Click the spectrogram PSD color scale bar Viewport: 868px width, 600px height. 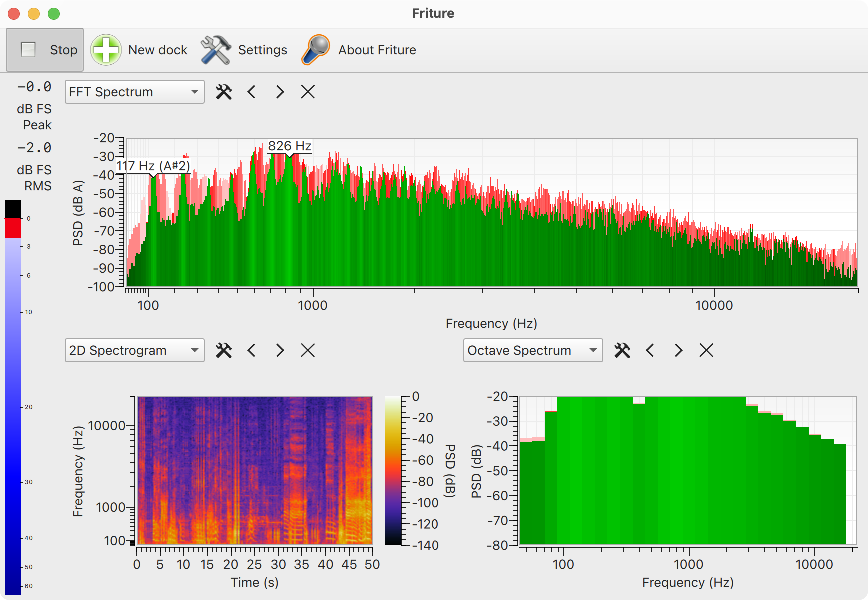[x=393, y=471]
